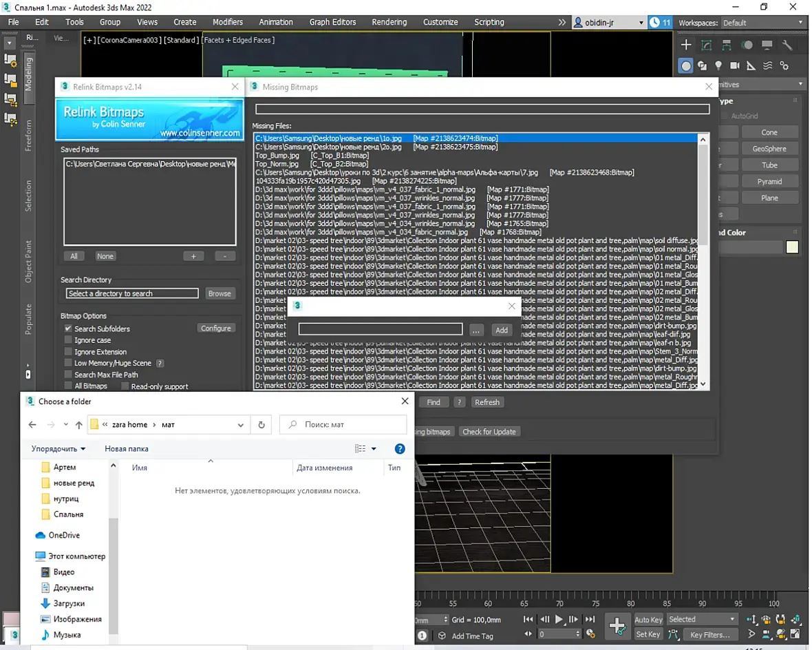Image resolution: width=812 pixels, height=650 pixels.
Task: Click the Add button in small dialog
Action: pyautogui.click(x=501, y=331)
